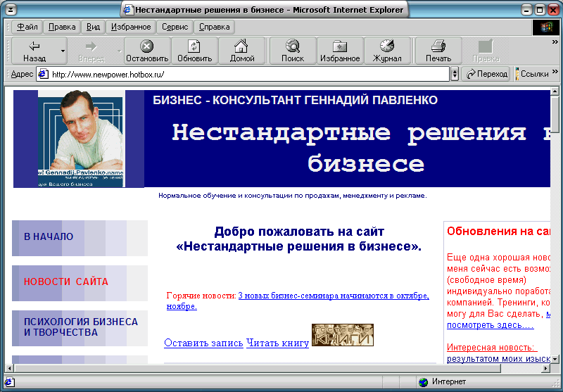The image size is (563, 392).
Task: Expand the address bar URL dropdown
Action: click(454, 74)
